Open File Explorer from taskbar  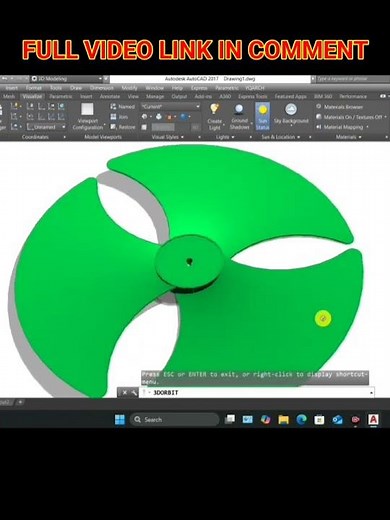(283, 419)
